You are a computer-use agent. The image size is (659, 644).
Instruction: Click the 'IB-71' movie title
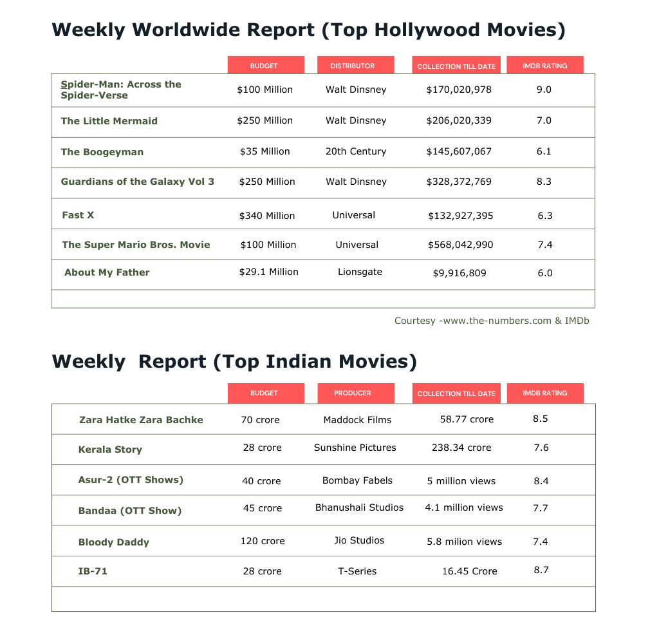pos(93,571)
